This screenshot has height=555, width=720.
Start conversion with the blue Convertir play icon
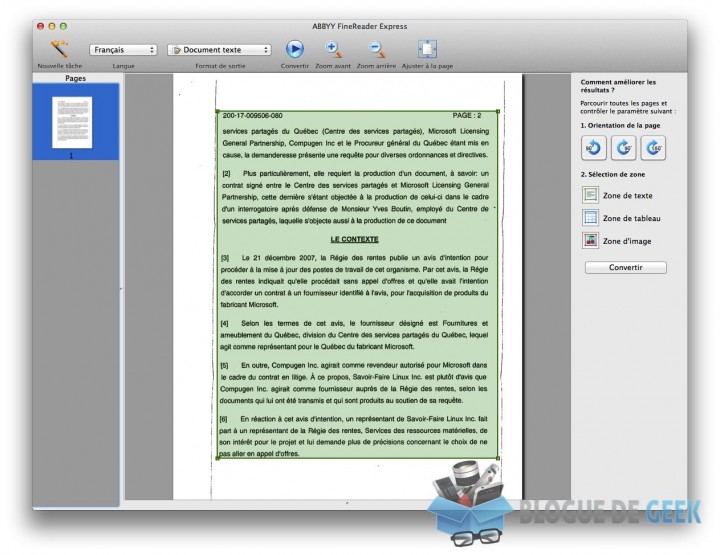coord(294,49)
